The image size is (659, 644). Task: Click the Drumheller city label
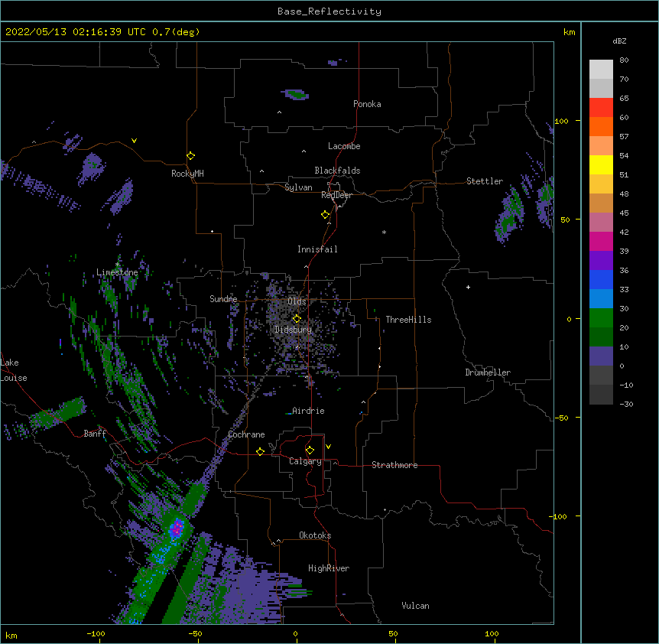488,372
